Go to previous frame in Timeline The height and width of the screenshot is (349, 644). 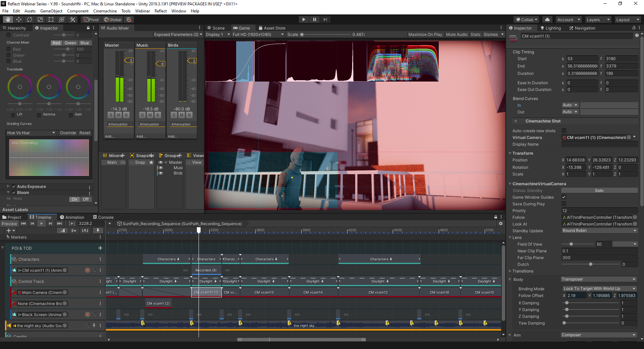pyautogui.click(x=32, y=223)
